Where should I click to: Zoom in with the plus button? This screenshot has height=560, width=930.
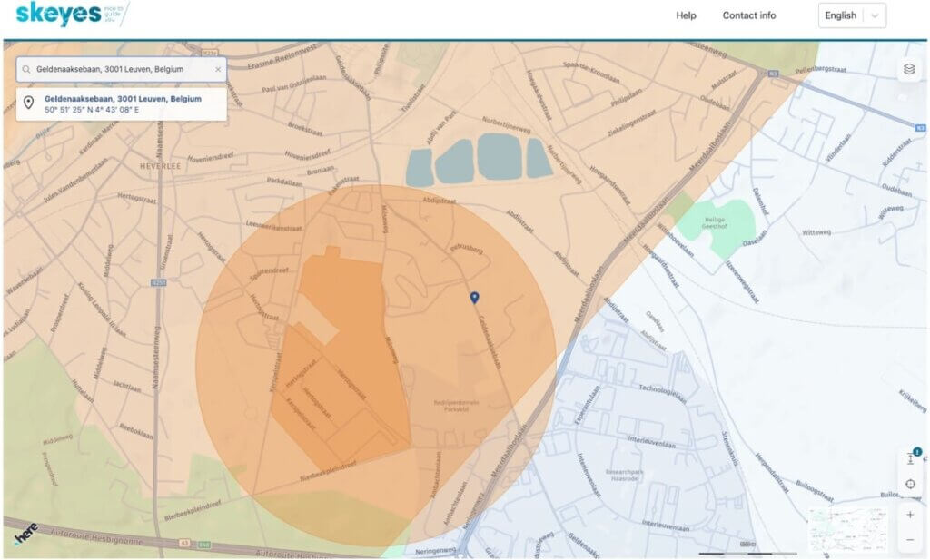point(910,515)
